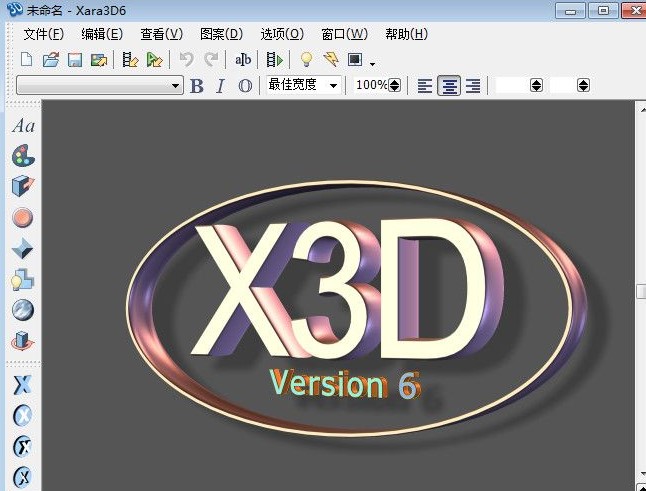Open the 图案(D) menu
Screen dimensions: 646x491
(x=221, y=34)
